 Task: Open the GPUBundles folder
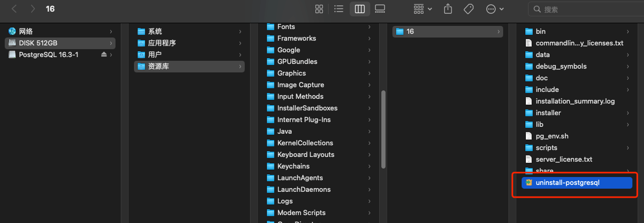(319, 62)
